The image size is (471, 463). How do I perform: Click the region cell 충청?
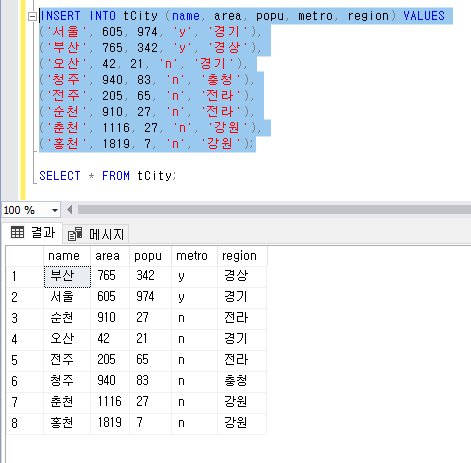[x=242, y=382]
